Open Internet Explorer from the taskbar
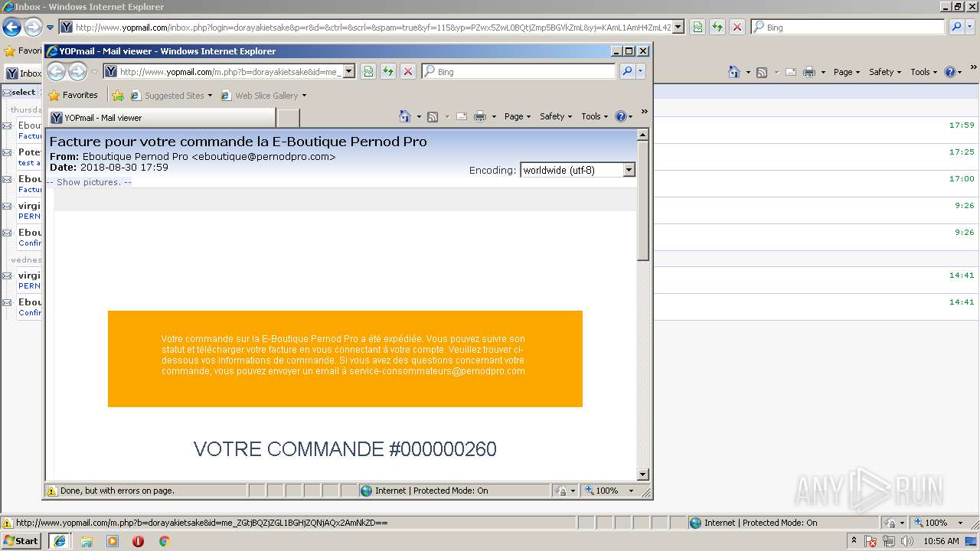The width and height of the screenshot is (980, 551). tap(59, 541)
